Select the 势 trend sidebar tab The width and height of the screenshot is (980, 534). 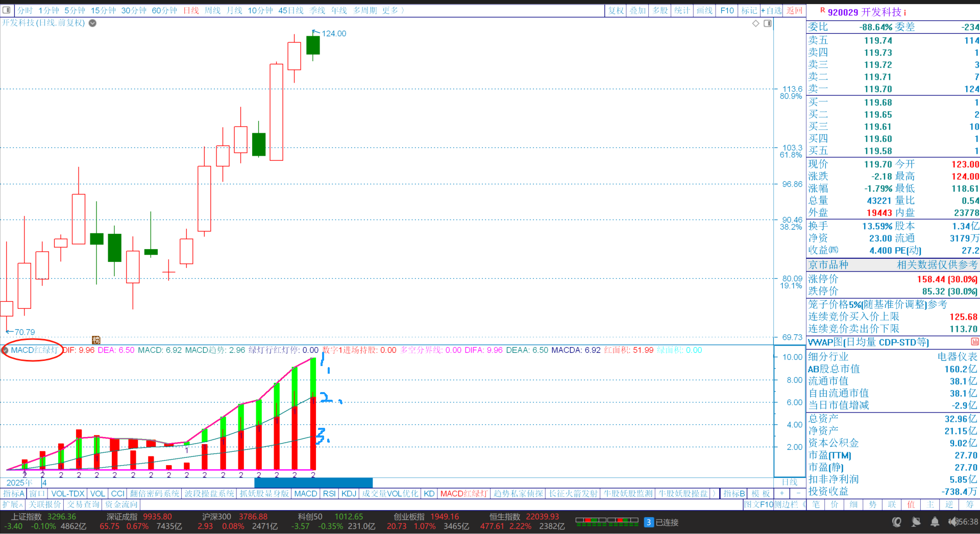(x=872, y=504)
